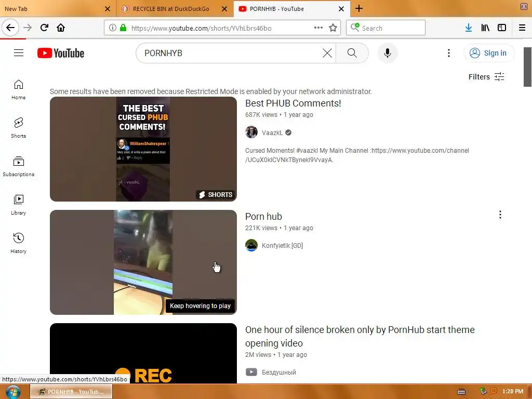Screen dimensions: 532x399
Task: Show site information icon in address bar
Action: (113, 28)
